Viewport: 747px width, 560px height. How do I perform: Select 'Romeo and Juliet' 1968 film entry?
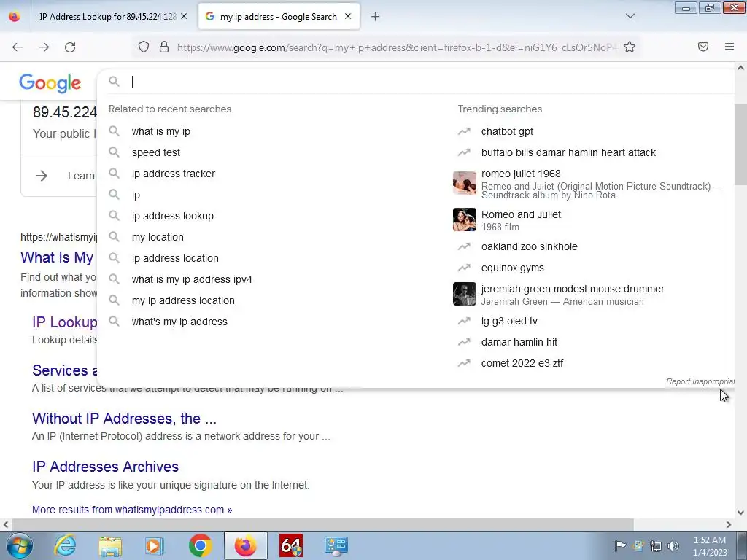[x=521, y=215]
